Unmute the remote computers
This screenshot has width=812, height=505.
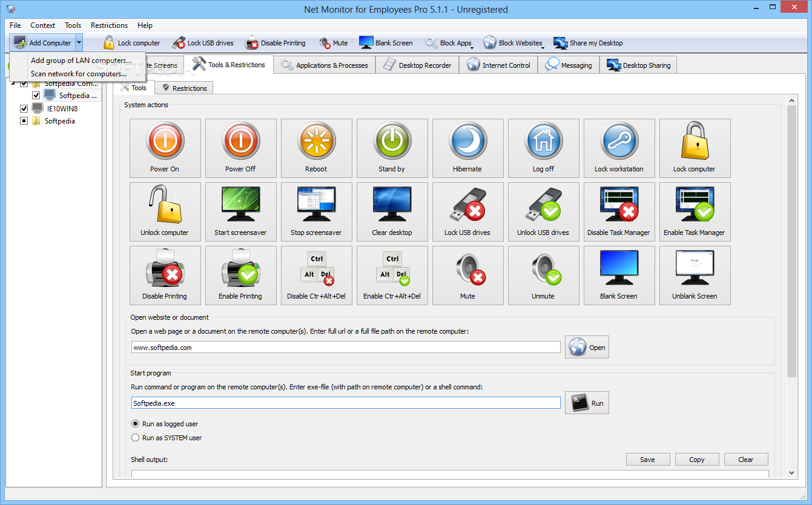[x=543, y=275]
